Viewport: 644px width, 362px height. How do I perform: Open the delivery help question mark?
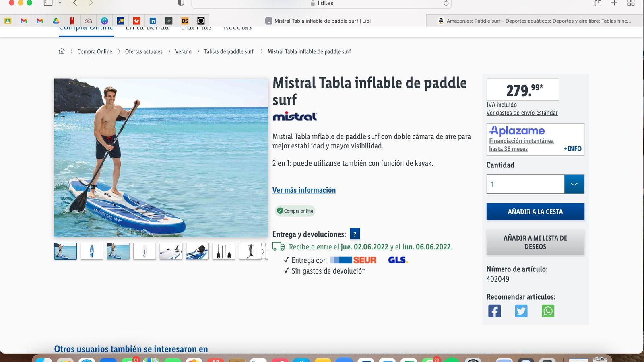tap(354, 234)
